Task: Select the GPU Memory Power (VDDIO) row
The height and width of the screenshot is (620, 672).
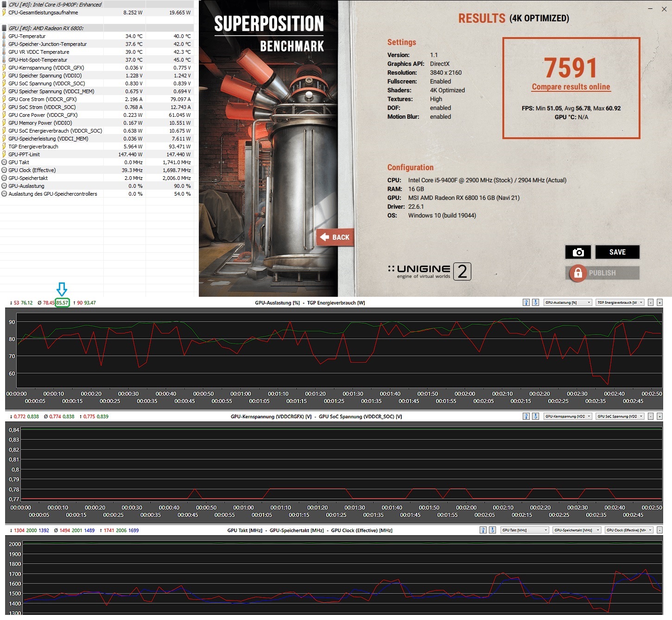Action: point(97,123)
